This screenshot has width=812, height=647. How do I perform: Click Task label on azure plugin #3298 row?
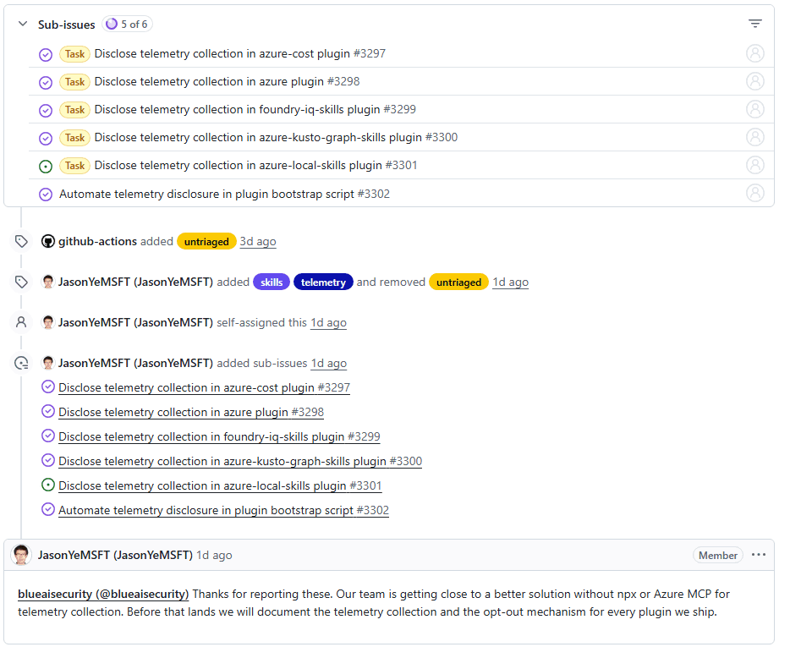75,82
